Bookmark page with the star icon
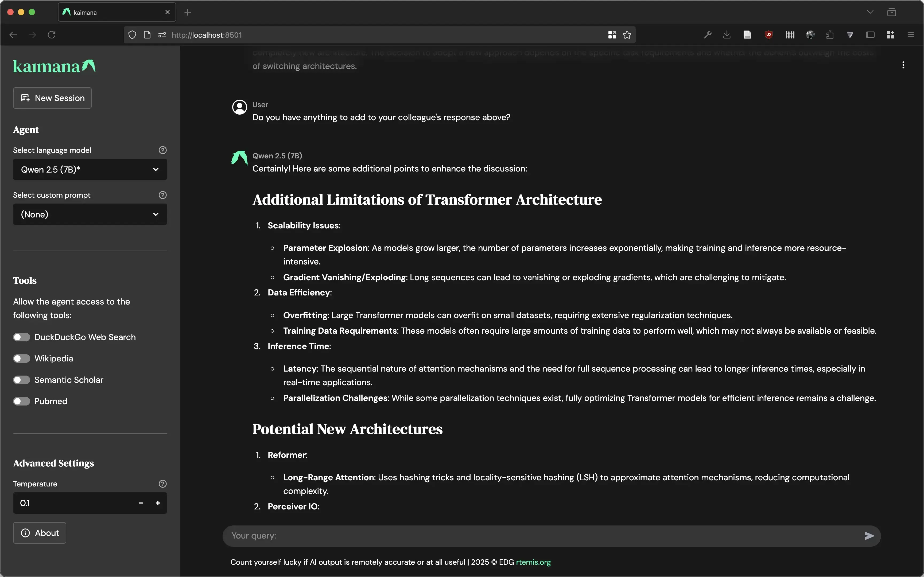This screenshot has width=924, height=577. click(627, 35)
